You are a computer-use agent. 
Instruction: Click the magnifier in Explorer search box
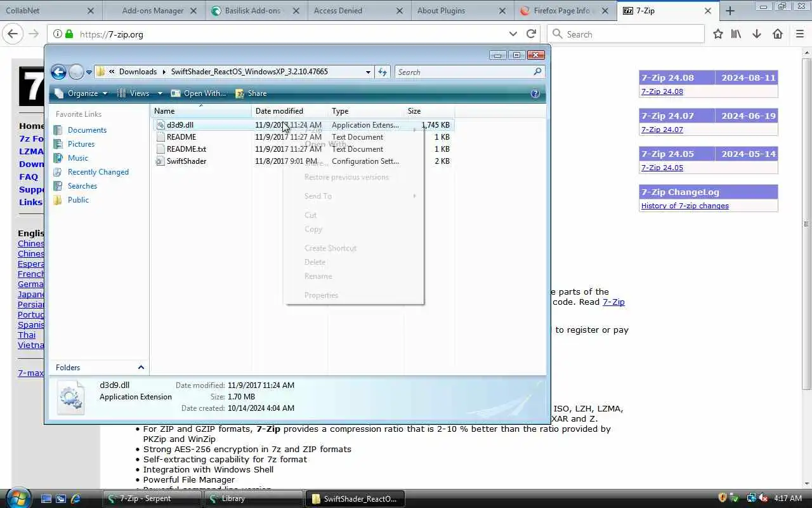point(537,72)
